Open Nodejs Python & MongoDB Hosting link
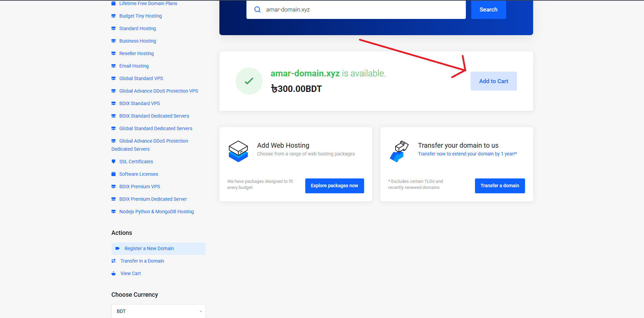 tap(157, 212)
